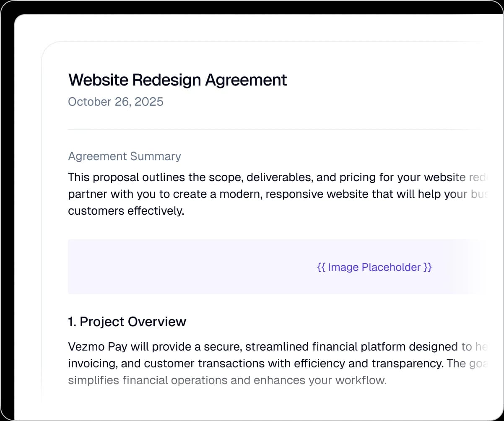The image size is (504, 421).
Task: Click the Agreement Summary label
Action: [125, 156]
